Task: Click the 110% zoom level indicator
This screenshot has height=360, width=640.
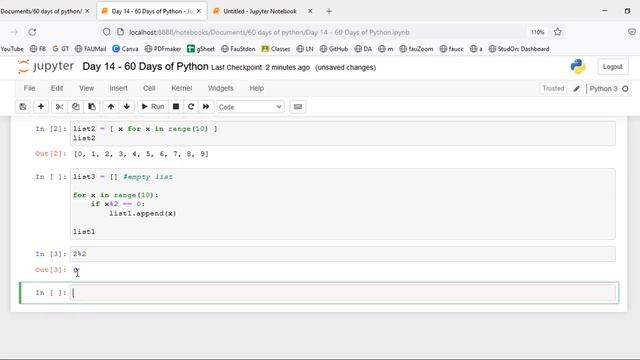Action: tap(537, 32)
